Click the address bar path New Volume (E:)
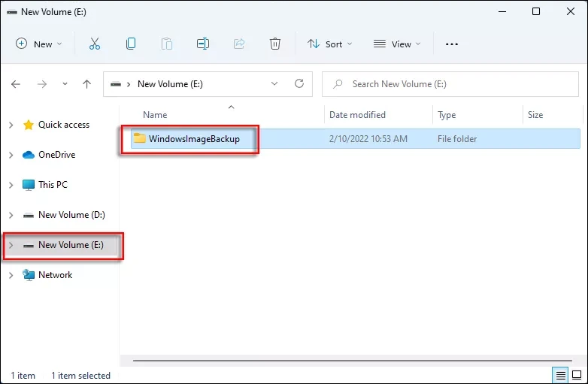Viewport: 588px width, 384px height. (170, 84)
